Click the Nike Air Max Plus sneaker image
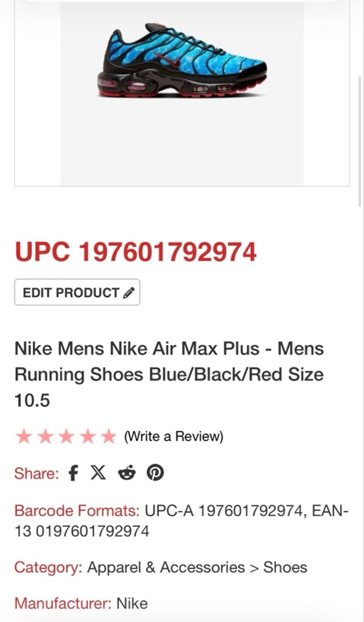 click(x=182, y=62)
